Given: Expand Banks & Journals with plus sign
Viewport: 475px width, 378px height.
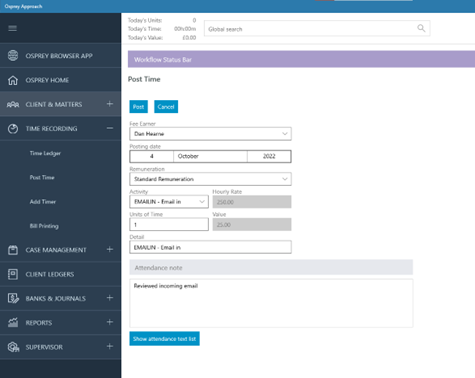Looking at the screenshot, I should click(110, 298).
